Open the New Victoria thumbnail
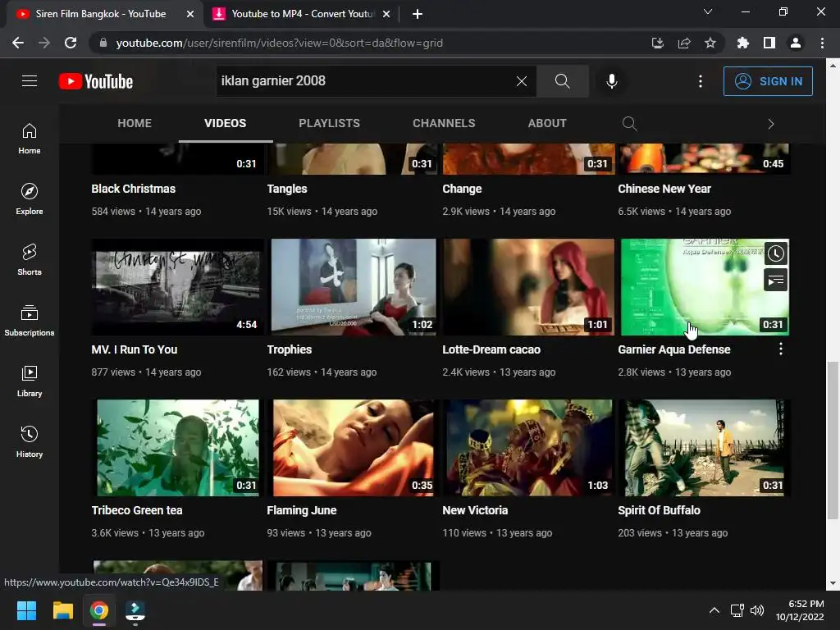The width and height of the screenshot is (840, 630). pyautogui.click(x=528, y=447)
